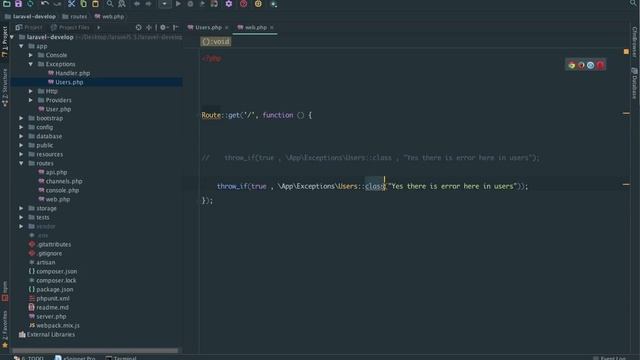The image size is (640, 360).
Task: Collapse the Exceptions folder arrow
Action: [31, 64]
